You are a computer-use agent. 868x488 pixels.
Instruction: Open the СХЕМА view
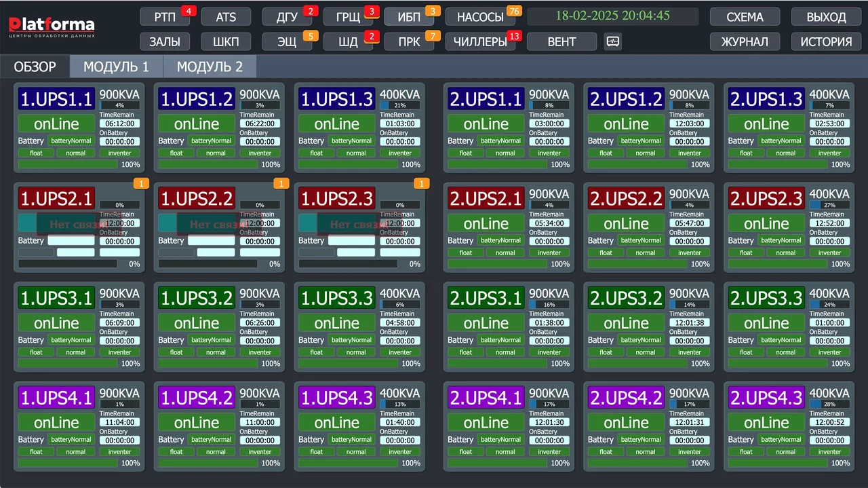745,17
